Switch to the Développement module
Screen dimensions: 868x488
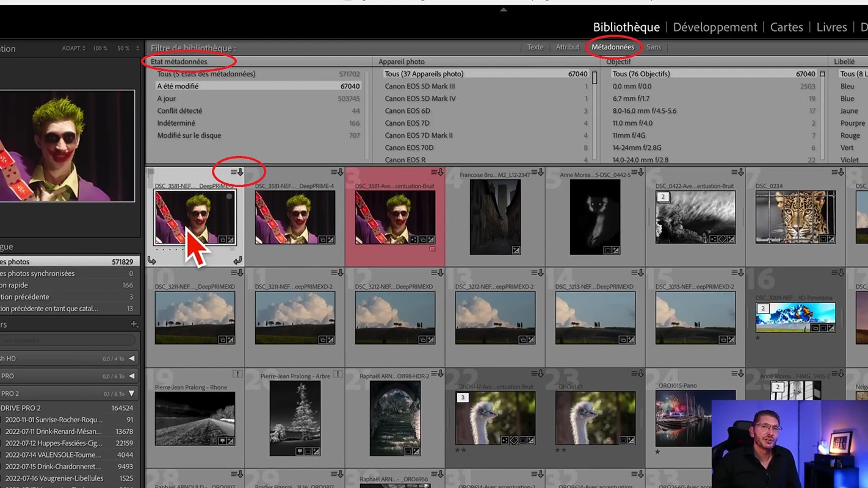point(715,27)
